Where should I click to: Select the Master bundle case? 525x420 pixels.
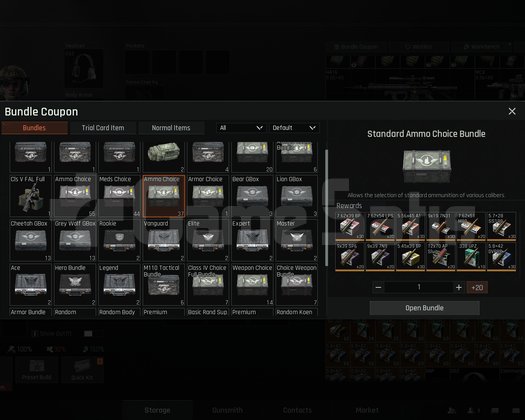[297, 240]
